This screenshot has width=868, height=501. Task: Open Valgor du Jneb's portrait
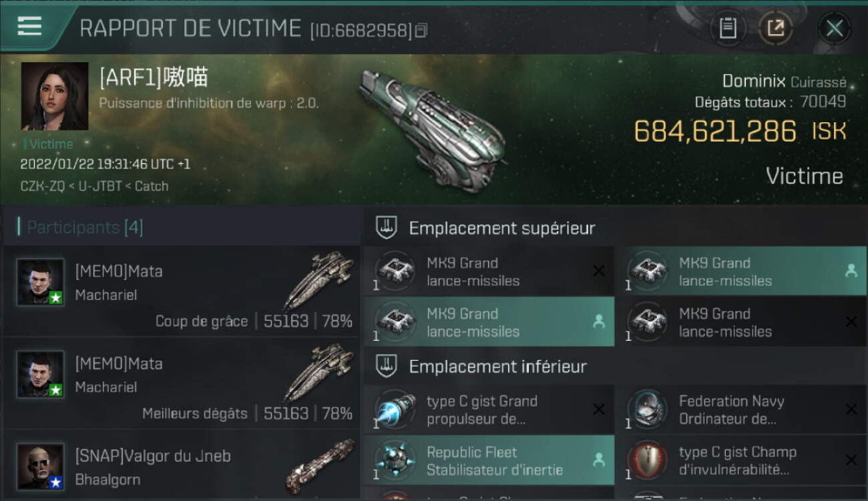point(41,466)
